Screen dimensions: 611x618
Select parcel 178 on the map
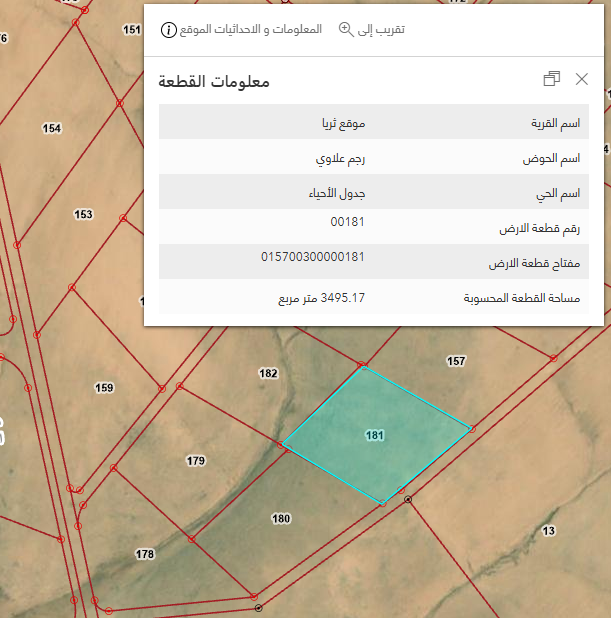145,554
